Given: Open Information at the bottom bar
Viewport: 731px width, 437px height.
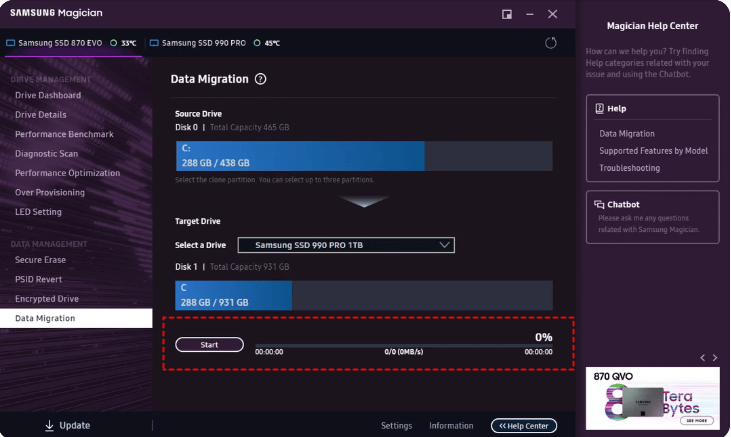Looking at the screenshot, I should click(451, 426).
